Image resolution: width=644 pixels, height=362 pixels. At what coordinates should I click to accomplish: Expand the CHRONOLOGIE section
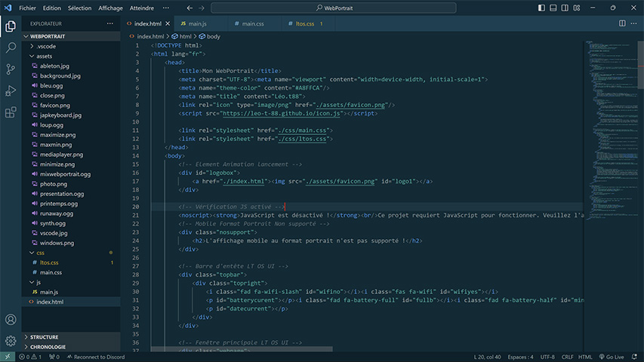48,347
